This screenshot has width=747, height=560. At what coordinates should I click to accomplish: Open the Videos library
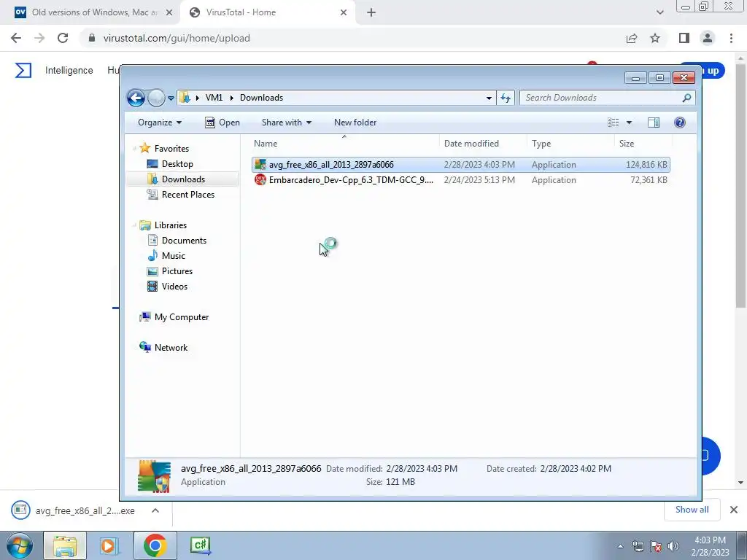[x=174, y=286]
